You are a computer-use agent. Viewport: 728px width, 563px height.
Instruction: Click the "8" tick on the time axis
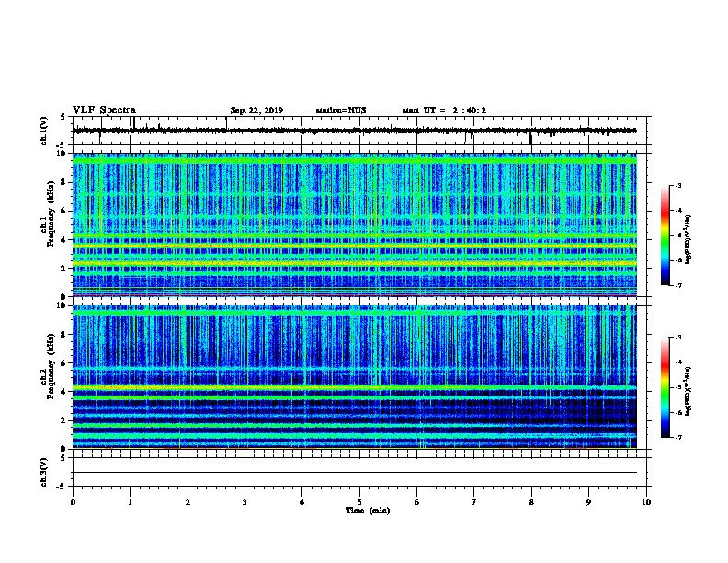pos(531,502)
